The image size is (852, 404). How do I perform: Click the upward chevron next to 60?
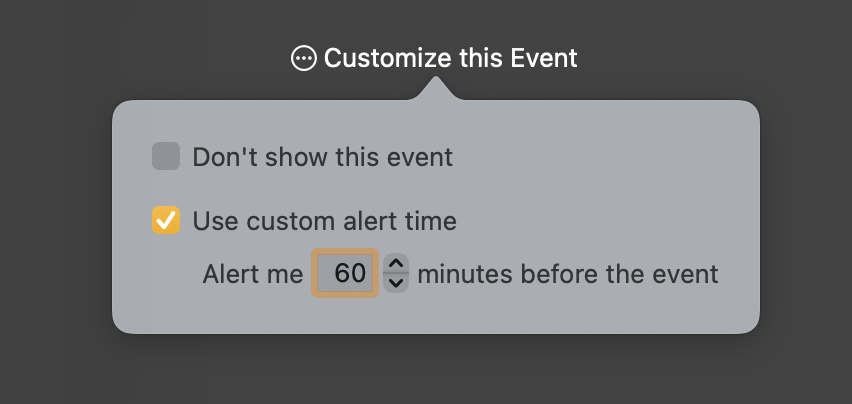tap(396, 263)
